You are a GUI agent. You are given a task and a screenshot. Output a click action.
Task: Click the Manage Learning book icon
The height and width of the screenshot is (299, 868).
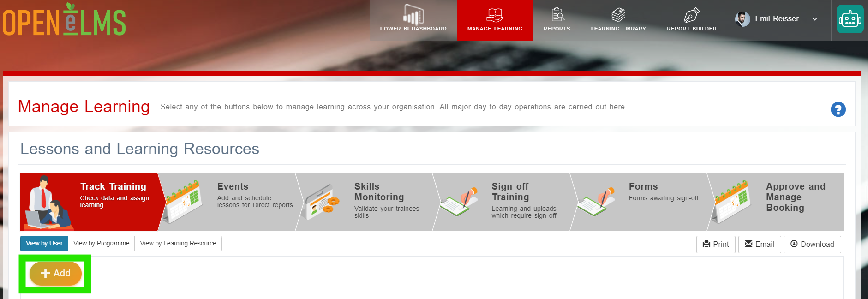pos(495,15)
